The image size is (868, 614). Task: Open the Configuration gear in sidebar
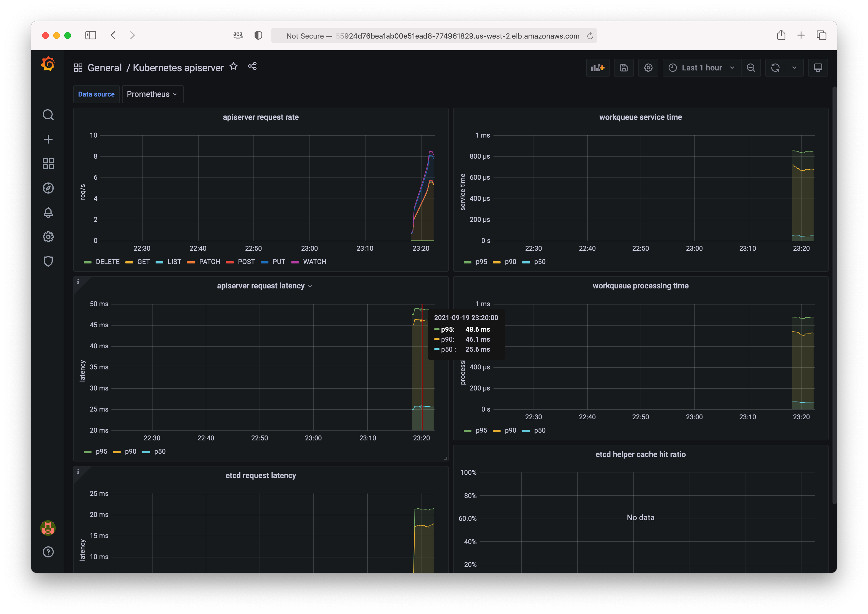(48, 237)
